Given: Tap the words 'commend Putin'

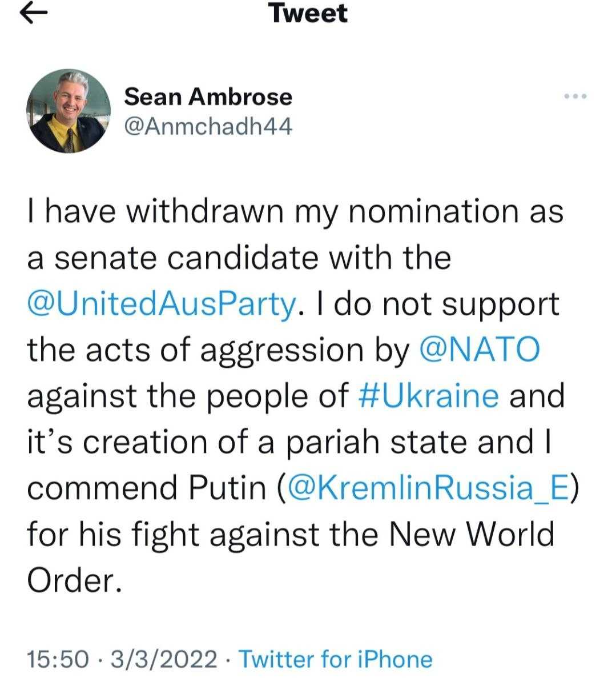Looking at the screenshot, I should point(147,487).
